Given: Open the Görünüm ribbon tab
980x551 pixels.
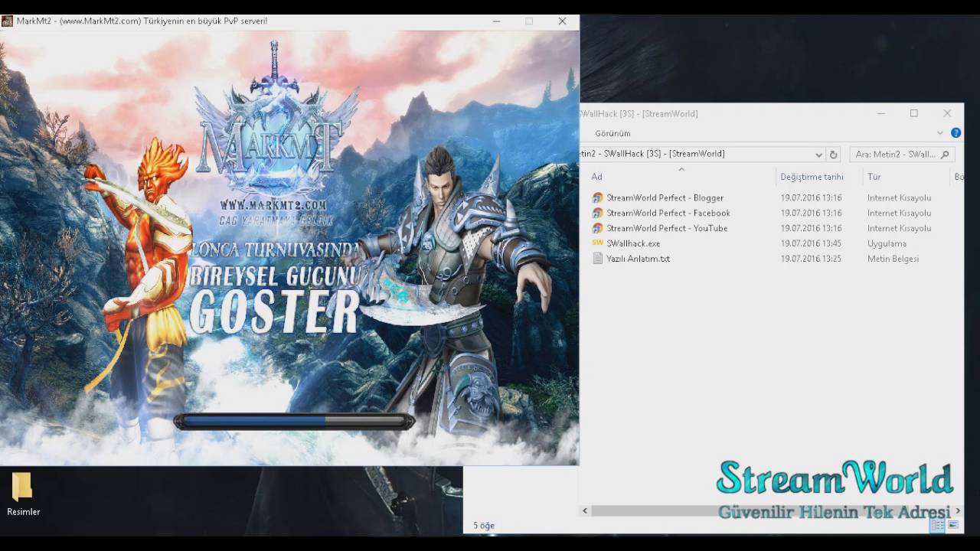Looking at the screenshot, I should (x=612, y=133).
